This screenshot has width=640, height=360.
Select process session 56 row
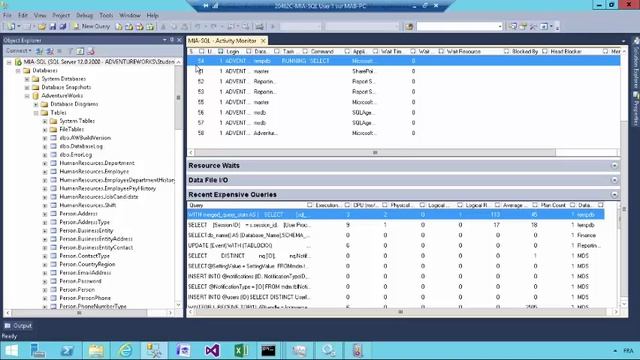pos(403,113)
